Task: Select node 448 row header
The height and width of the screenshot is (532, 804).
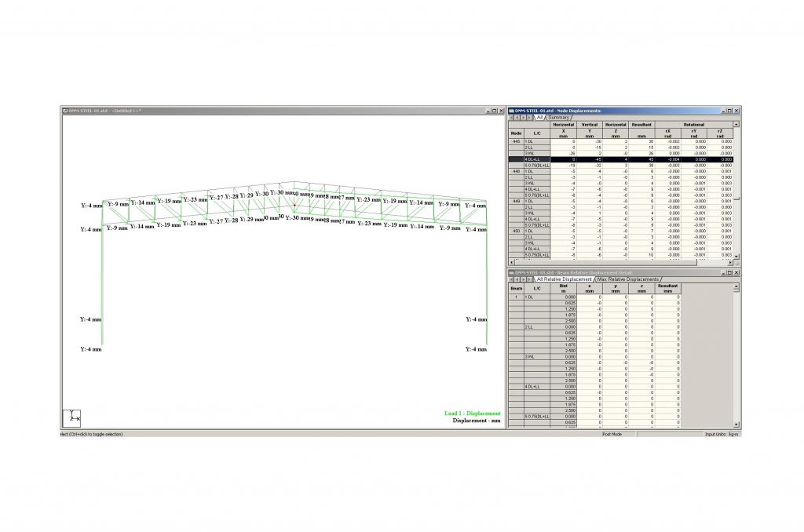Action: pyautogui.click(x=516, y=171)
